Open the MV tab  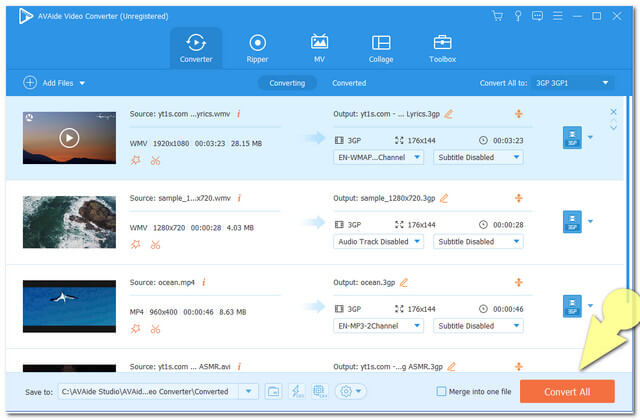tap(319, 48)
